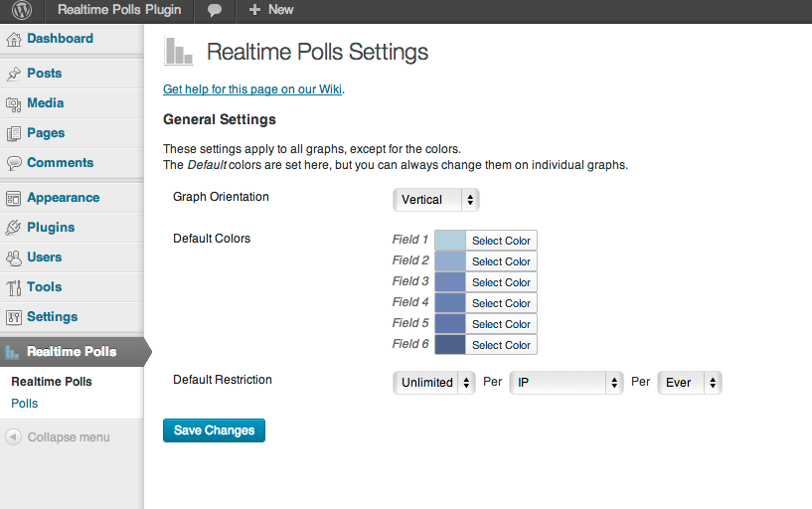Open Get help on our Wiki link
812x509 pixels.
252,89
